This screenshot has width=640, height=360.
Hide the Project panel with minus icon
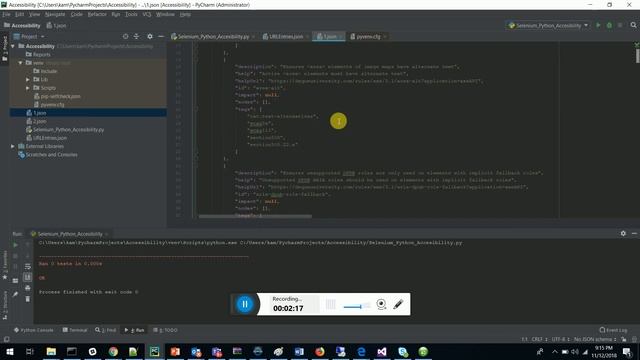pos(161,36)
